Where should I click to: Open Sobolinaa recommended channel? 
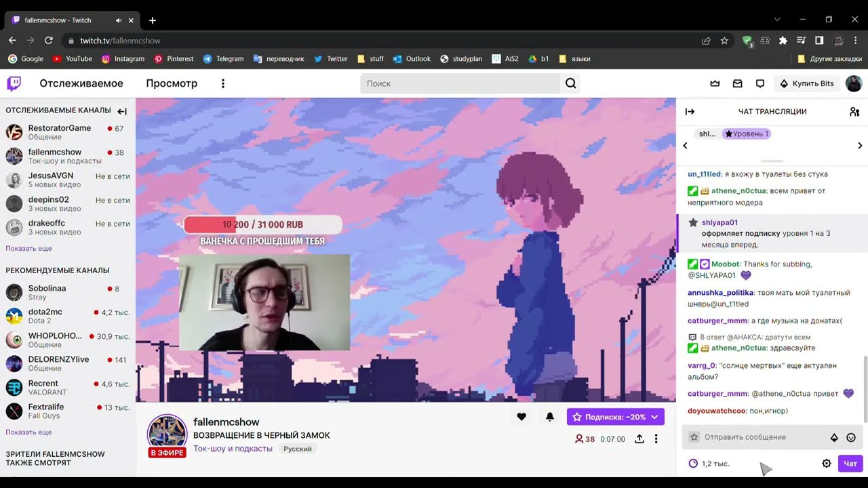(66, 292)
